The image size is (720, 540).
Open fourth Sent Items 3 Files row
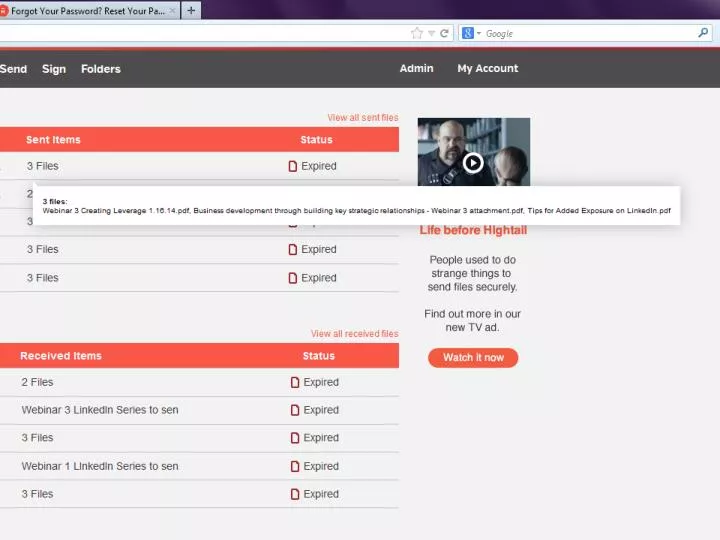(x=43, y=249)
